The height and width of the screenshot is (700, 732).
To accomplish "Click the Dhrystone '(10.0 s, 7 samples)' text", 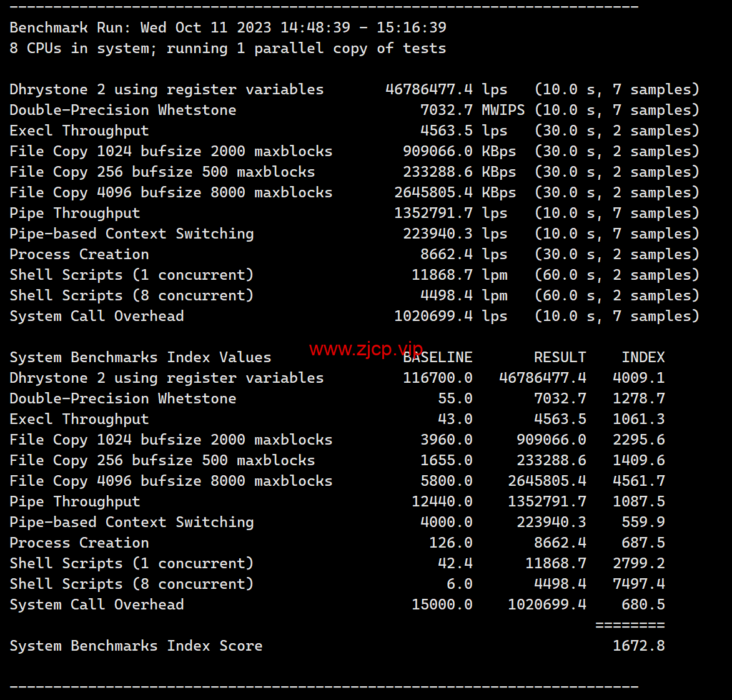I will 616,89.
